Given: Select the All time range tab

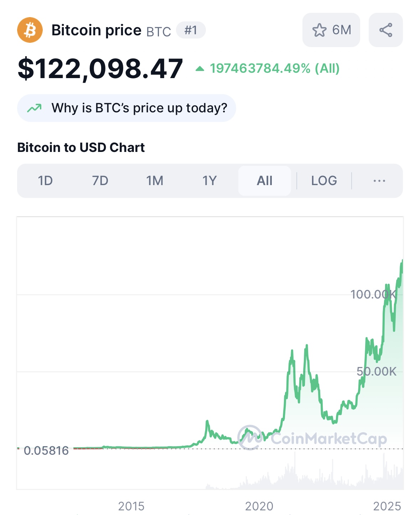Looking at the screenshot, I should pos(265,181).
